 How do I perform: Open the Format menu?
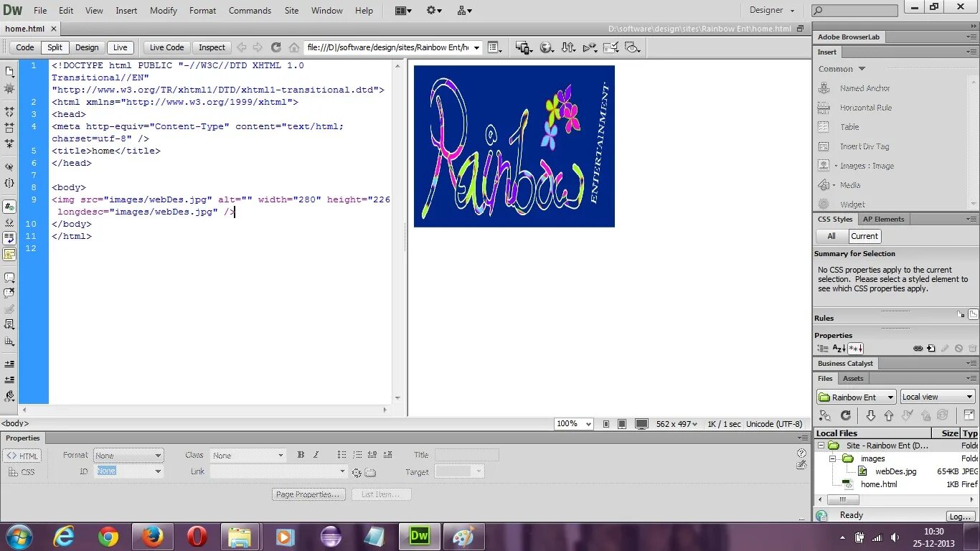[x=202, y=11]
